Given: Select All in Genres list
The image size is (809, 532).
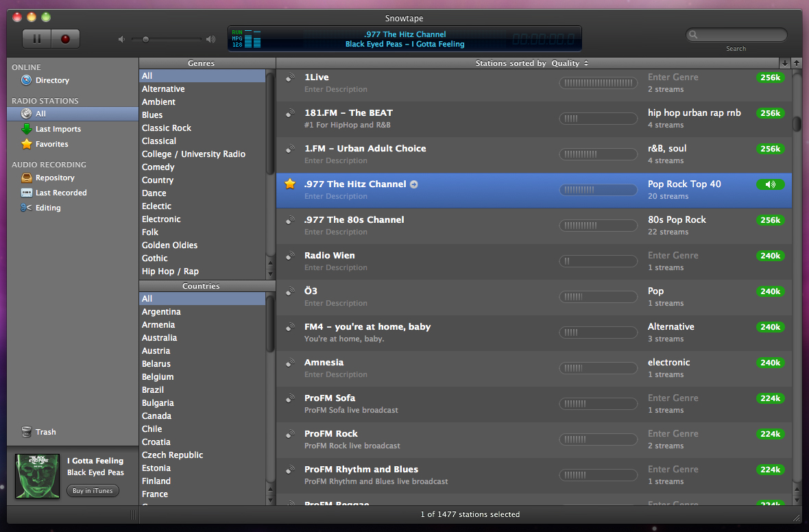Looking at the screenshot, I should 202,76.
